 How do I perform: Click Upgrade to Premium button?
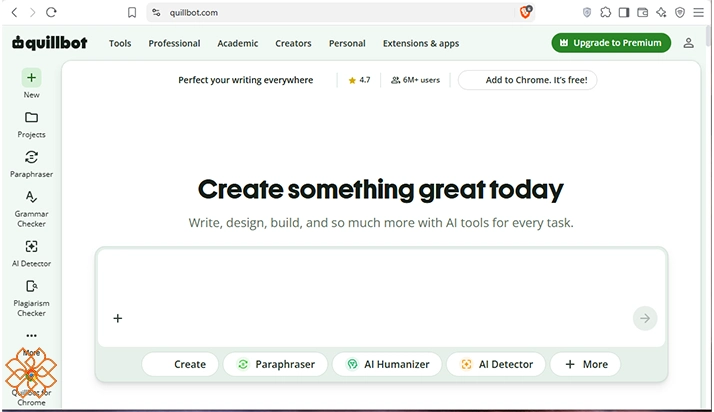[x=611, y=43]
